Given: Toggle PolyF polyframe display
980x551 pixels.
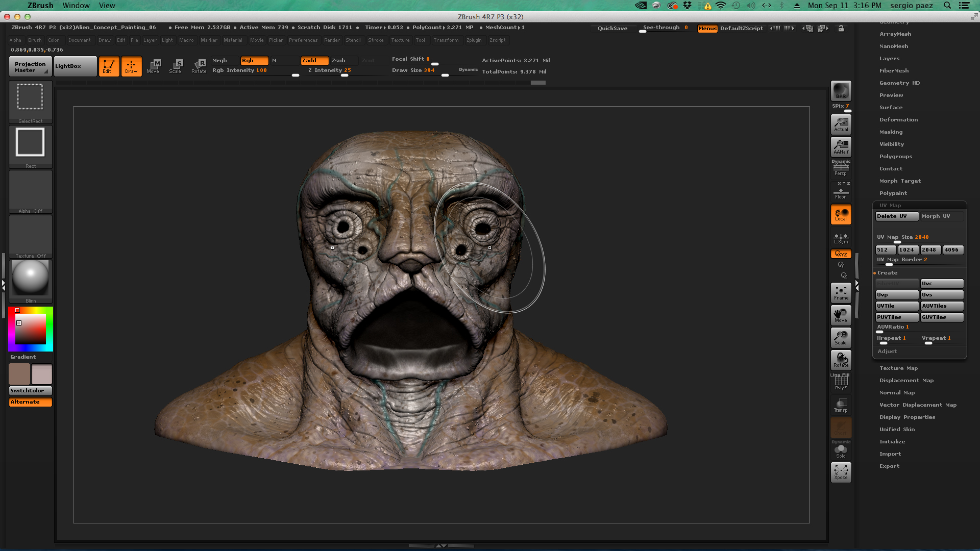Looking at the screenshot, I should coord(841,382).
